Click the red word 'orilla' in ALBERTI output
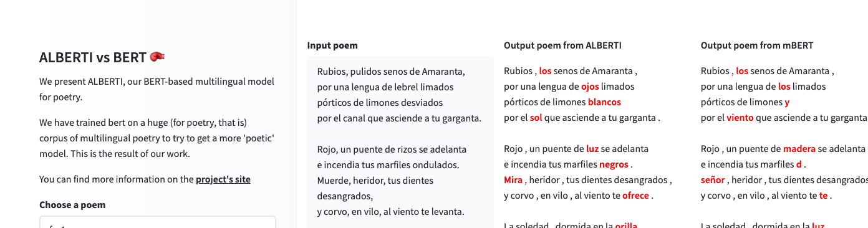The image size is (868, 228). coord(626,226)
